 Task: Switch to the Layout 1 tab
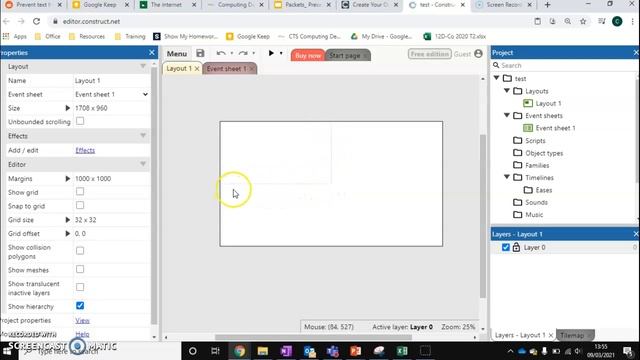pos(178,69)
